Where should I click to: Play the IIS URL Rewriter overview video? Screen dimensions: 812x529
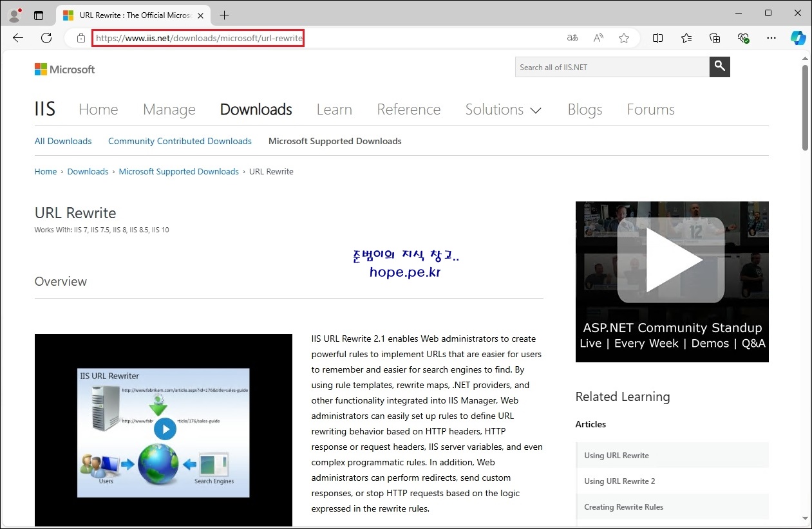tap(165, 429)
